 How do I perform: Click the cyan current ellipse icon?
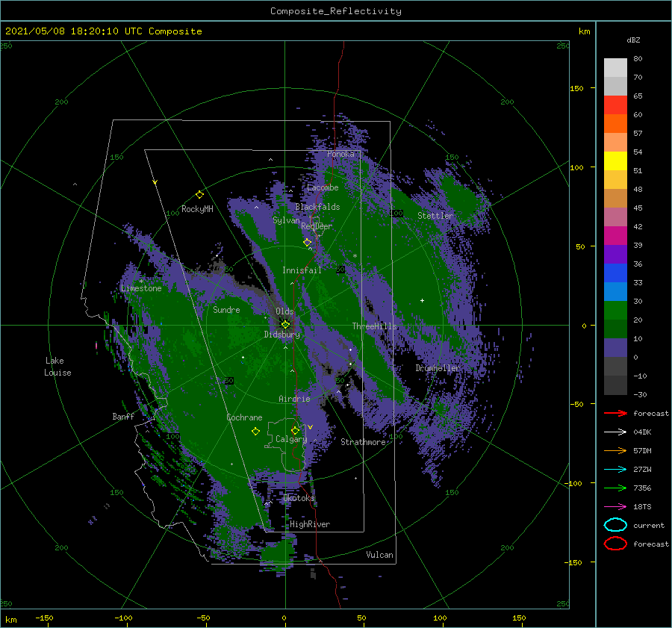pos(615,525)
